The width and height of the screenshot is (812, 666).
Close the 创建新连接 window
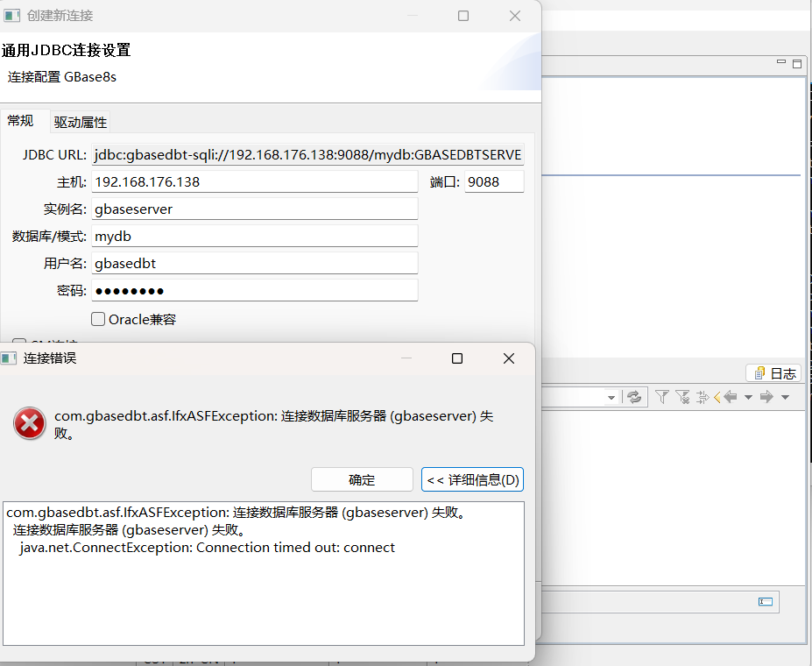click(x=515, y=16)
